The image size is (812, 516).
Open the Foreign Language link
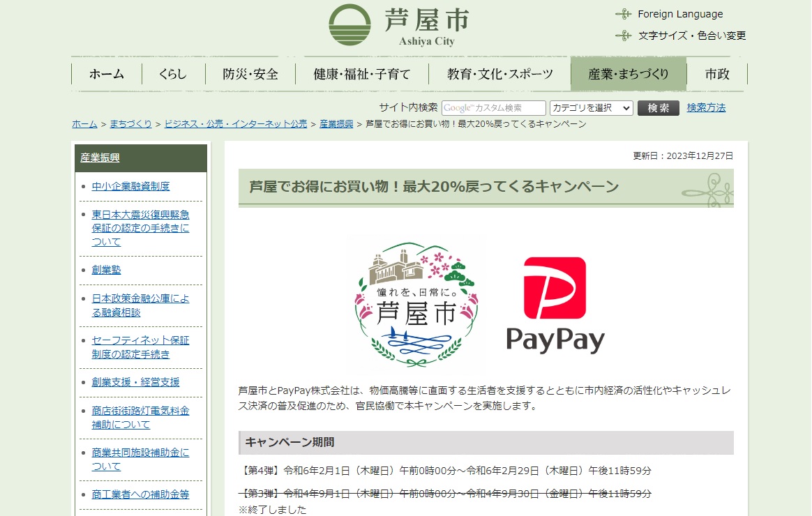pos(680,14)
